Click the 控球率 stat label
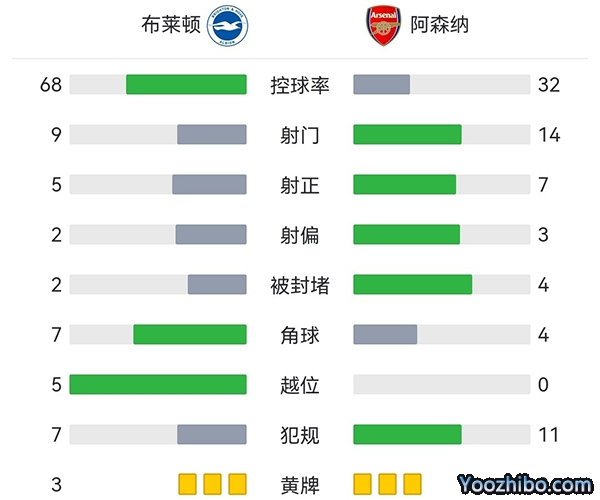The image size is (600, 500). click(300, 85)
